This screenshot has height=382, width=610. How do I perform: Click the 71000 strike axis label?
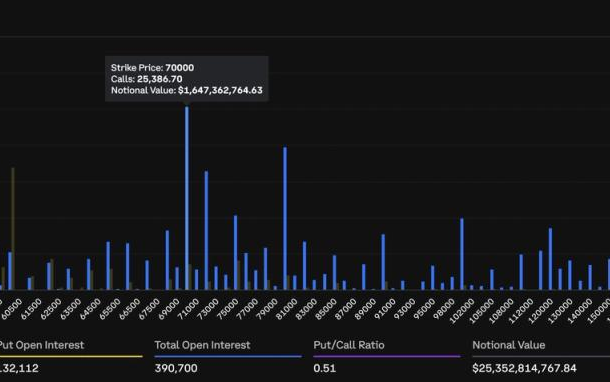pos(188,309)
